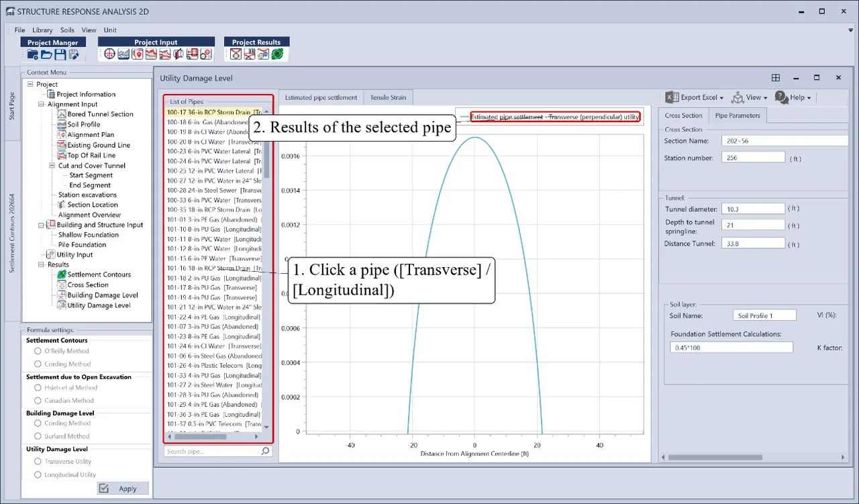Open the Unit menu

[110, 30]
